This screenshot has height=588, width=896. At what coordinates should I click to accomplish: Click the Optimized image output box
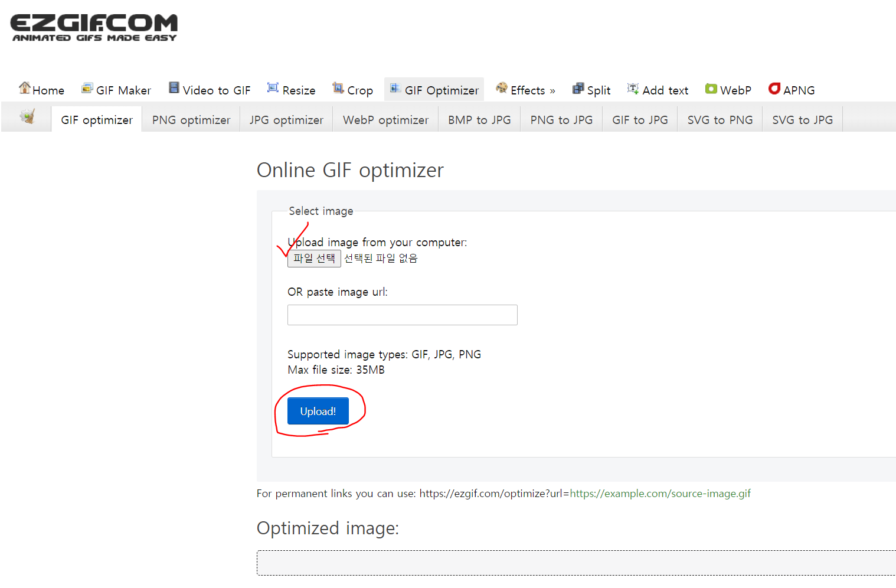tap(576, 563)
